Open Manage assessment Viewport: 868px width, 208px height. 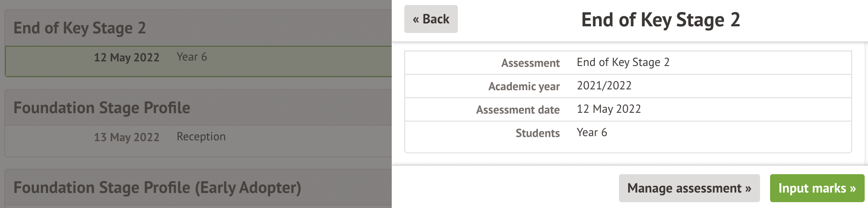(689, 188)
